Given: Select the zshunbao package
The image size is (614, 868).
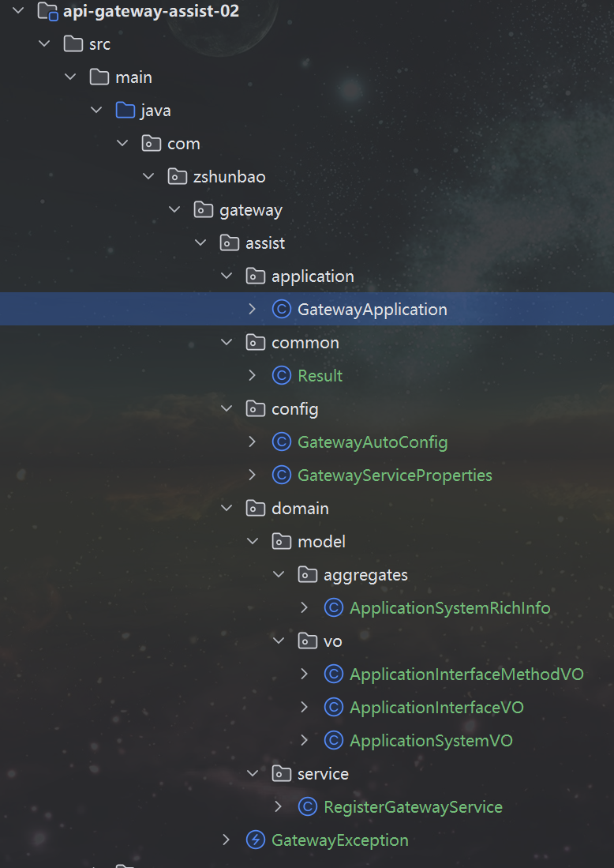Looking at the screenshot, I should click(x=229, y=177).
